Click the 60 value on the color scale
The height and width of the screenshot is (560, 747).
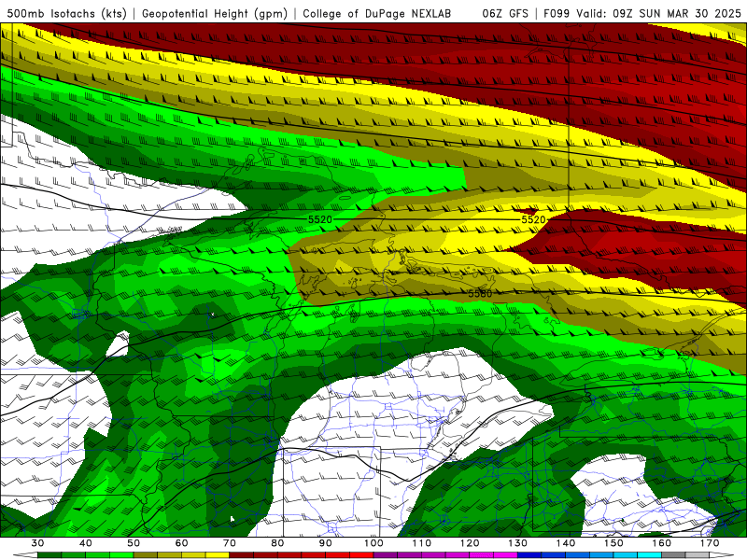tap(181, 543)
